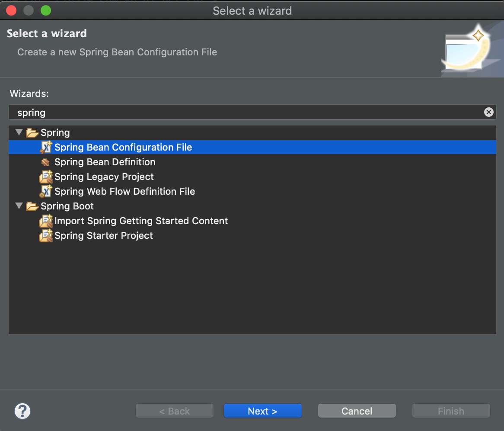
Task: Clear the wizard filter text with X icon
Action: 488,112
